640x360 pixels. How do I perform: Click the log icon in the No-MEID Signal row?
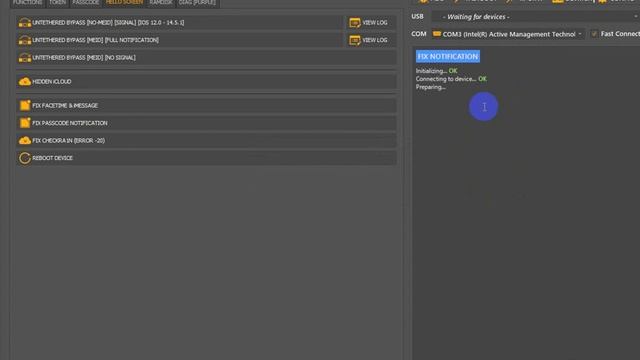[355, 22]
